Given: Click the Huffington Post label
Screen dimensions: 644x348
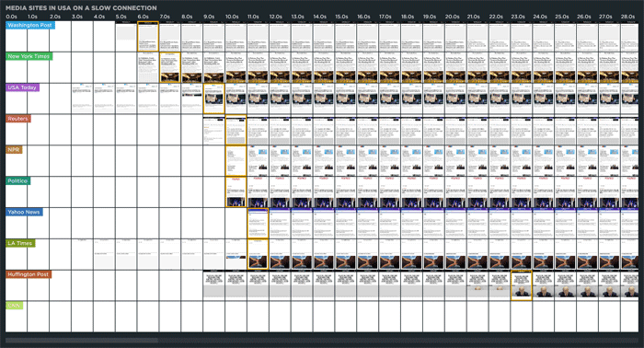Looking at the screenshot, I should [29, 274].
